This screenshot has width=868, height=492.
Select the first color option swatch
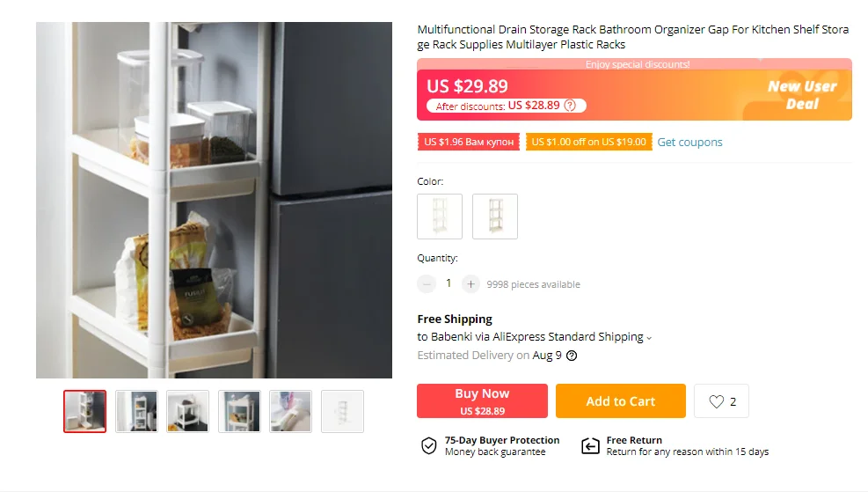[x=440, y=217]
